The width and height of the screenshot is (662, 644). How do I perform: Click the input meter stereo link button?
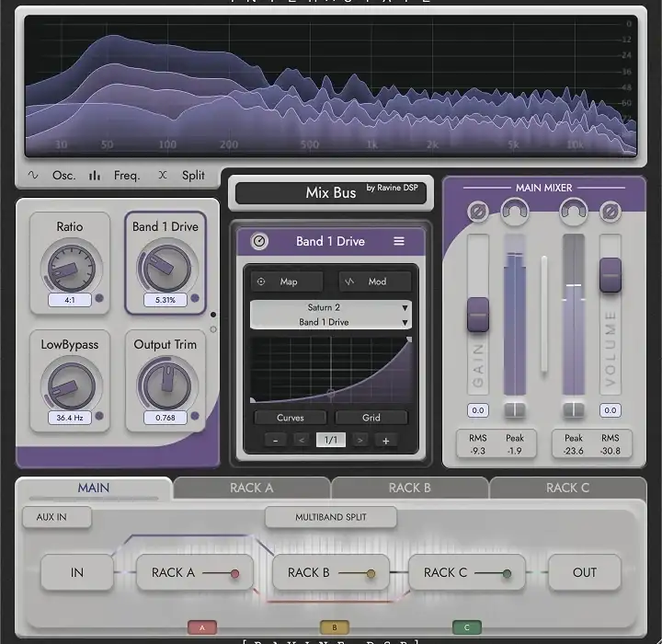pyautogui.click(x=514, y=409)
